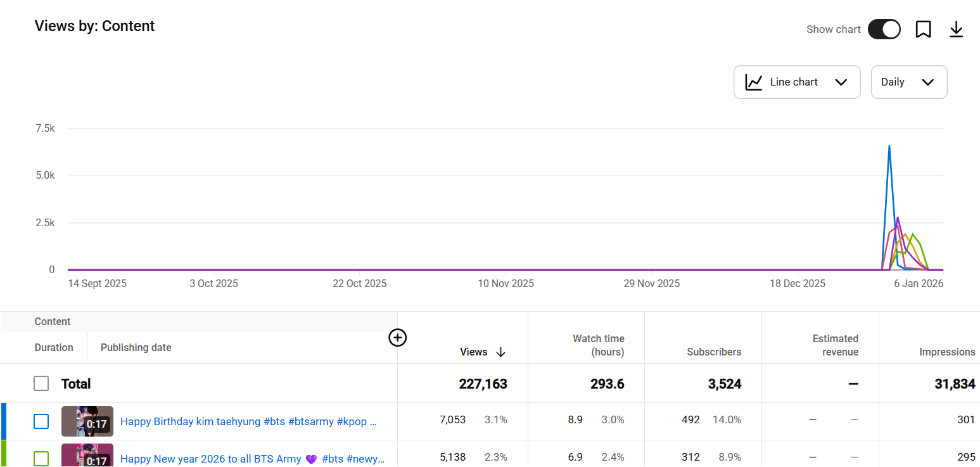Click the bookmark icon near Show chart

tap(923, 30)
